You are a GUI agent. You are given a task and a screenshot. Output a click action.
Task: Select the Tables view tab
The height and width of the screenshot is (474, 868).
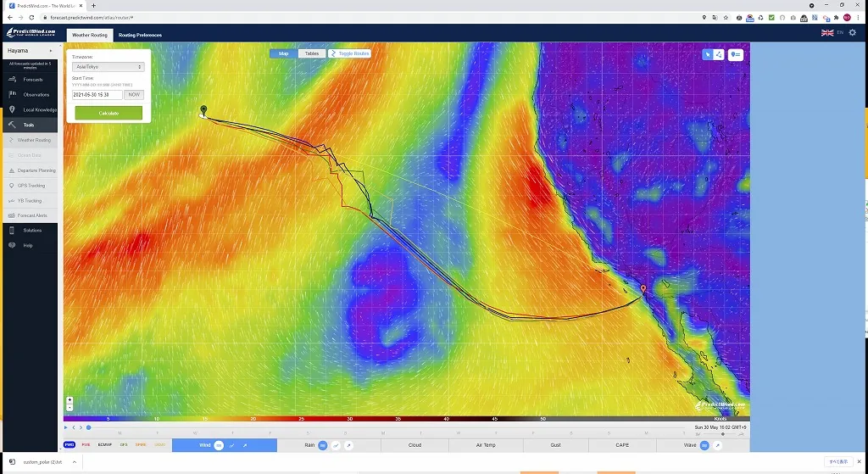[x=312, y=53]
